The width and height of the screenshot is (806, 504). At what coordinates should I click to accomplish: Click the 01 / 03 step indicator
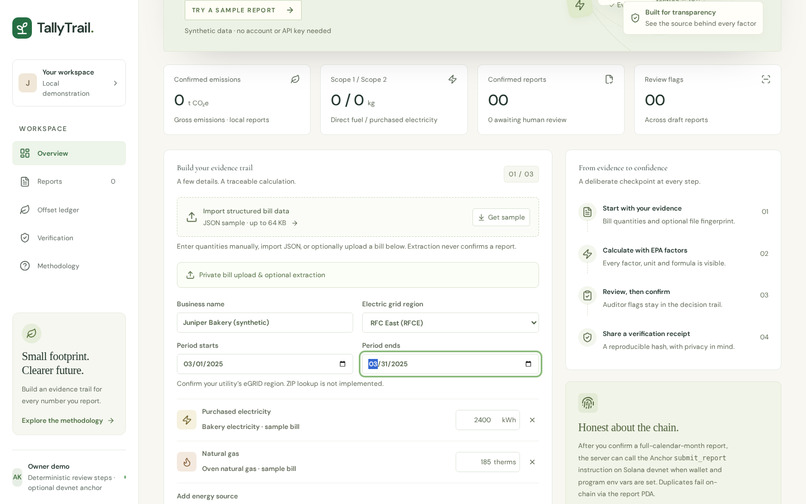pos(521,174)
